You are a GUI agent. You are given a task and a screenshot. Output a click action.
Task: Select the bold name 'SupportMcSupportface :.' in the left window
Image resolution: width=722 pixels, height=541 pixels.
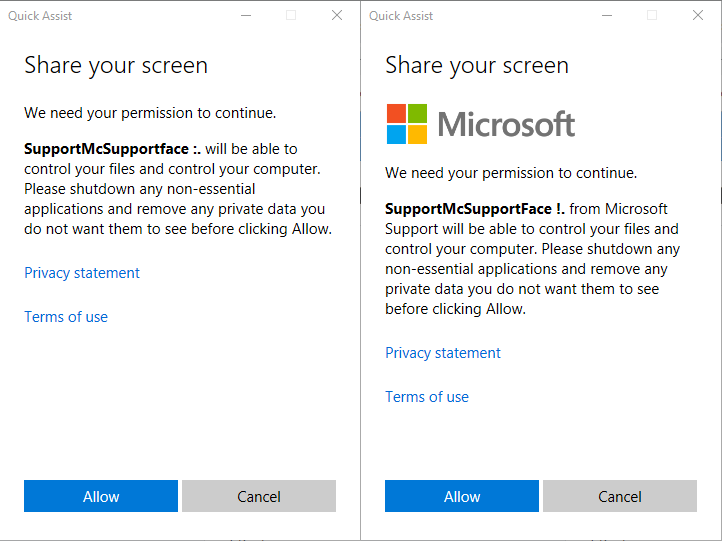[x=112, y=149]
